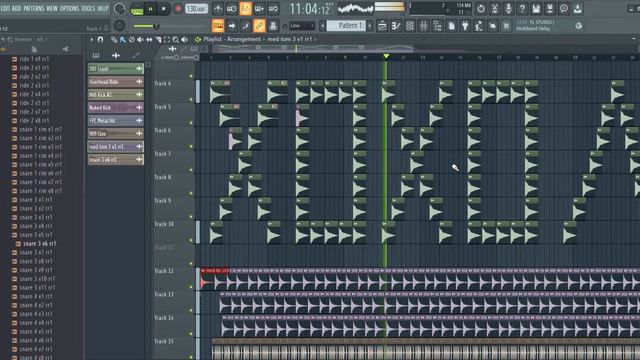Open the VIEW menu
Image resolution: width=640 pixels, height=360 pixels.
coord(52,8)
